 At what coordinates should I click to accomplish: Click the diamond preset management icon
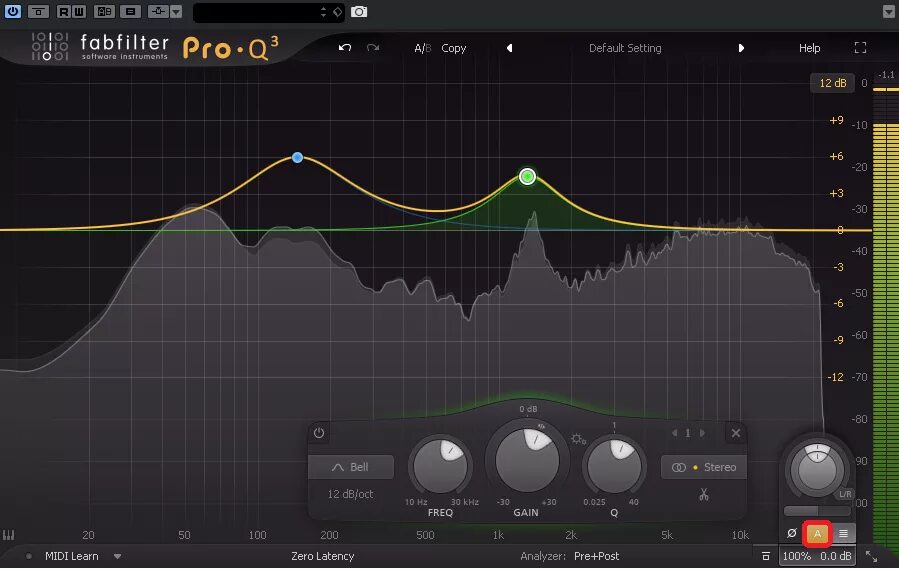pos(338,11)
